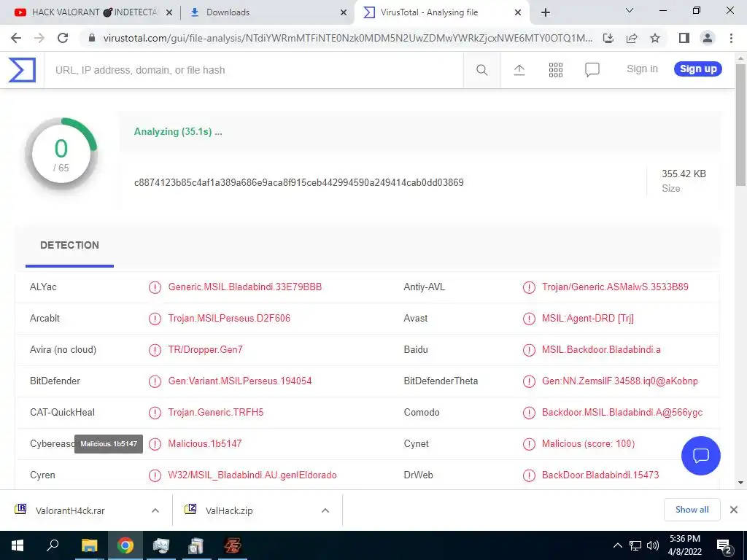This screenshot has width=747, height=560.
Task: Close the Downloads tab
Action: (x=344, y=12)
